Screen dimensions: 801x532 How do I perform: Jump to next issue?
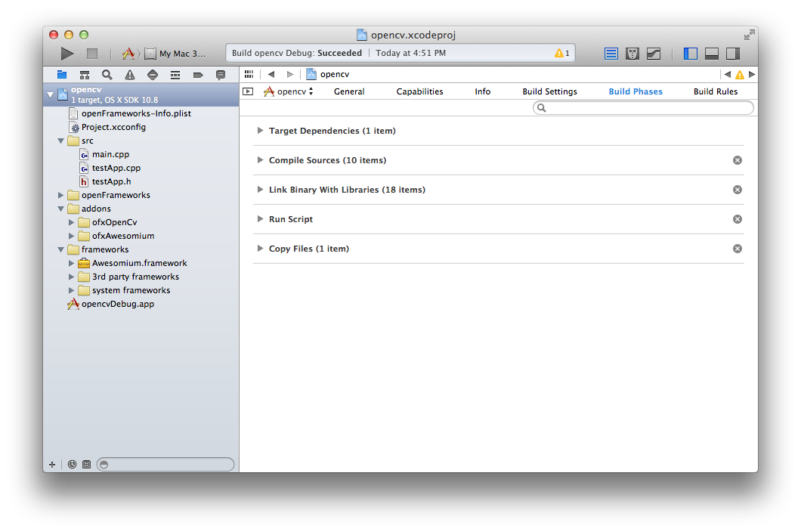751,74
